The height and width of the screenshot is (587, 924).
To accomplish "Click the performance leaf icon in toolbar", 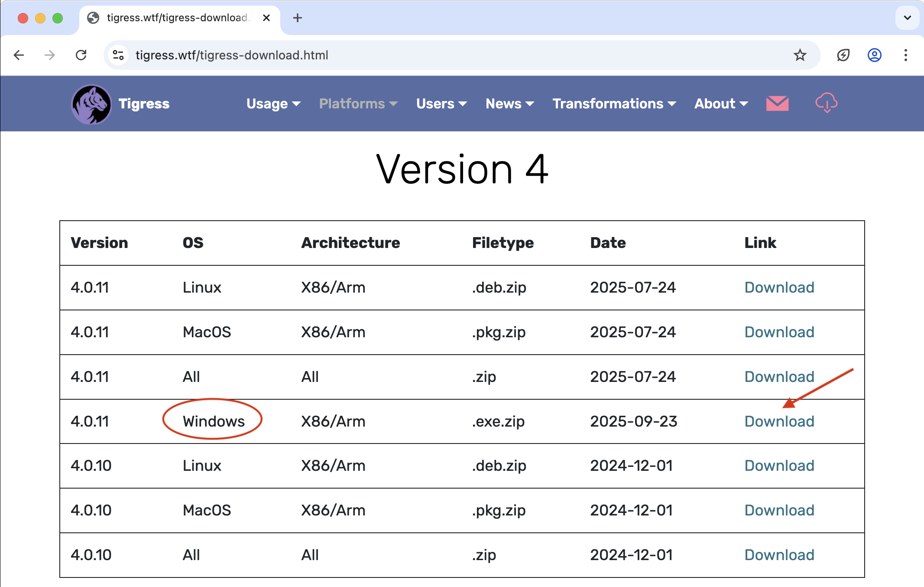I will click(x=843, y=55).
